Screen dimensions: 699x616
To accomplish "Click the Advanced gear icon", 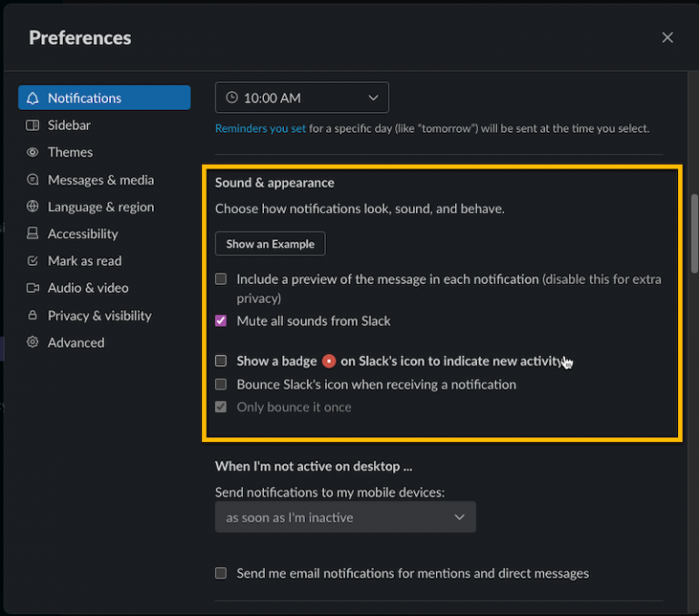I will click(x=33, y=343).
